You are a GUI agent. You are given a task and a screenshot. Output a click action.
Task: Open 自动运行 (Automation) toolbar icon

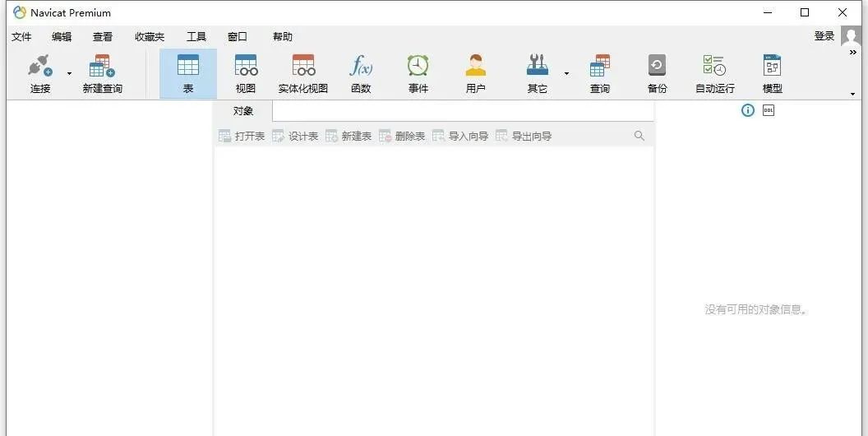714,67
